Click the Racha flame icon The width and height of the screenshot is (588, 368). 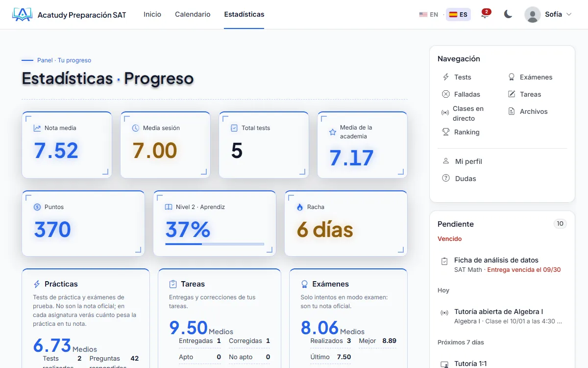[x=300, y=207]
